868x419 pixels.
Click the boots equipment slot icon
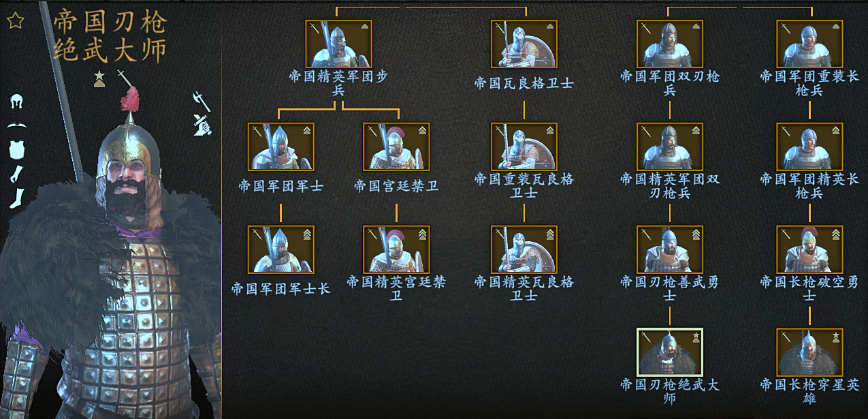point(17,198)
